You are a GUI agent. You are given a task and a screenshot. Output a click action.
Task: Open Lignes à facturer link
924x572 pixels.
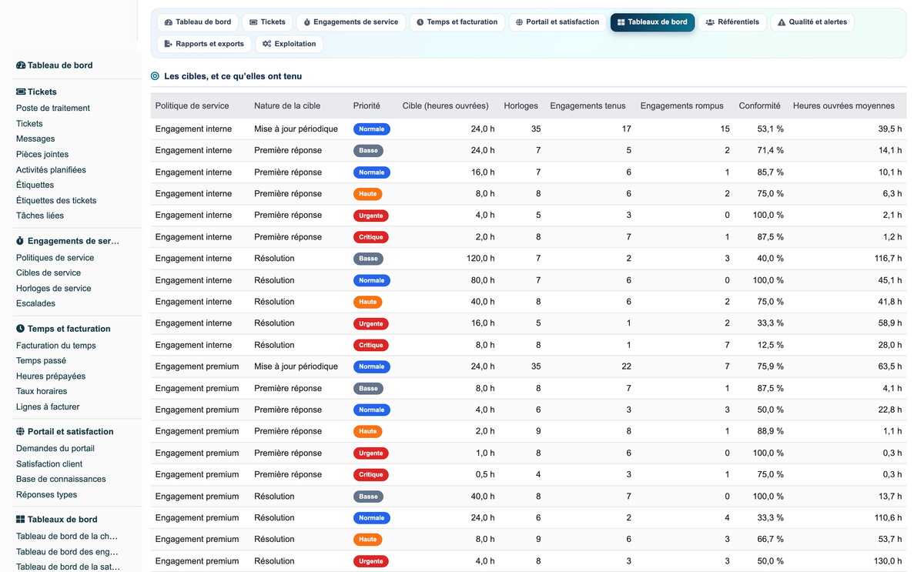(48, 407)
